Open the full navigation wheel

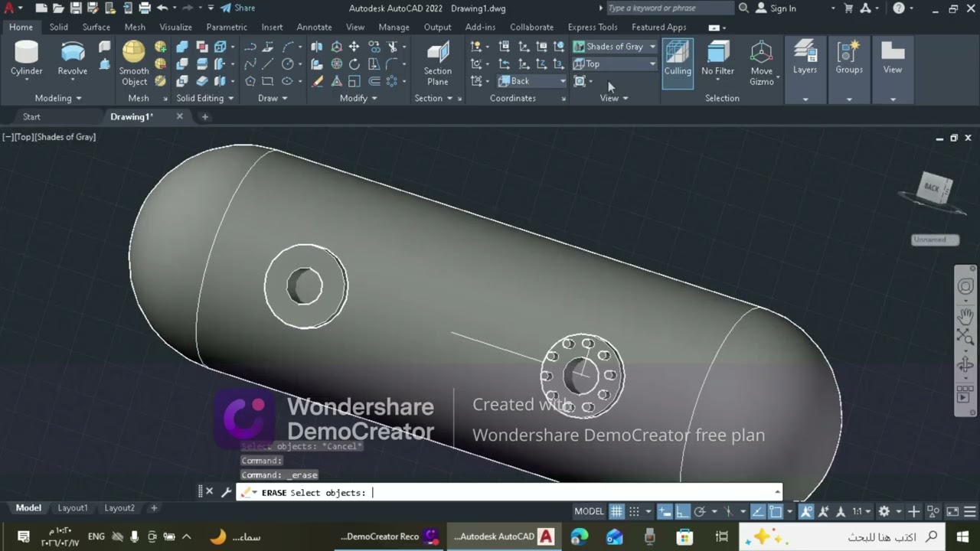pos(965,287)
